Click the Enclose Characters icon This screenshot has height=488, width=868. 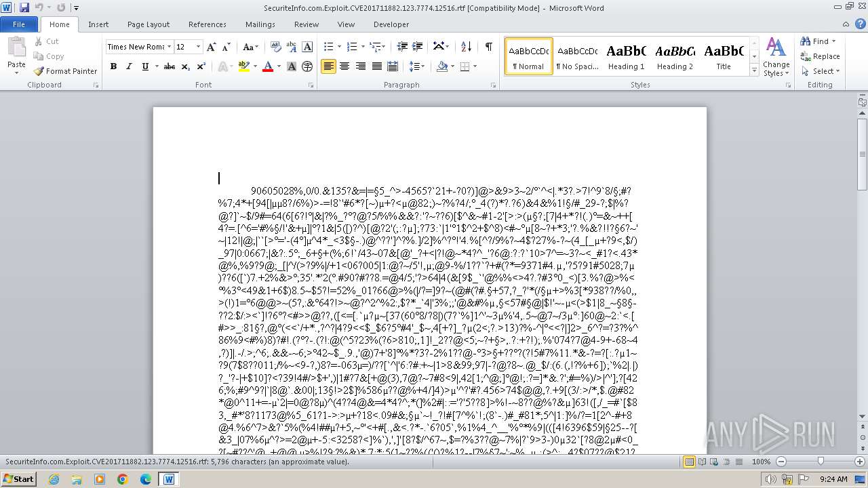[307, 66]
